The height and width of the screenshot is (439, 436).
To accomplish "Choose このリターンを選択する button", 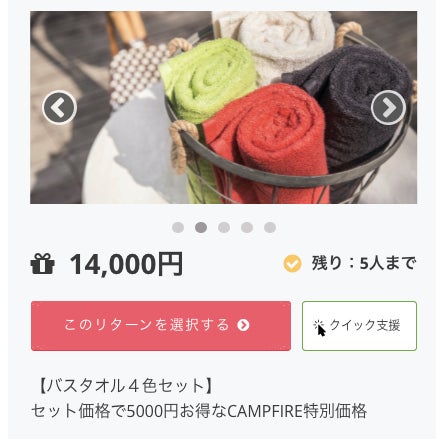I will (x=161, y=326).
